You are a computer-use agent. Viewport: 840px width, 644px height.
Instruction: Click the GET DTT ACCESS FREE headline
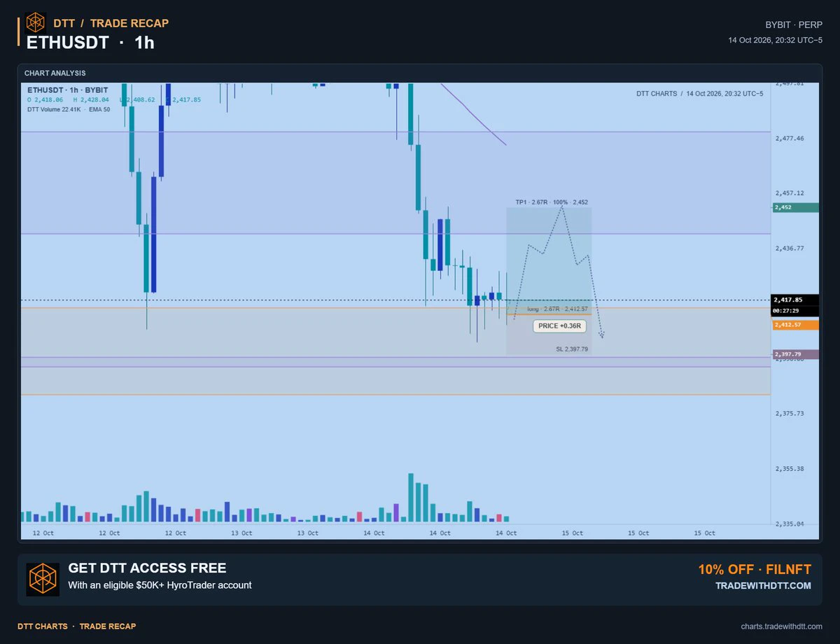(147, 568)
